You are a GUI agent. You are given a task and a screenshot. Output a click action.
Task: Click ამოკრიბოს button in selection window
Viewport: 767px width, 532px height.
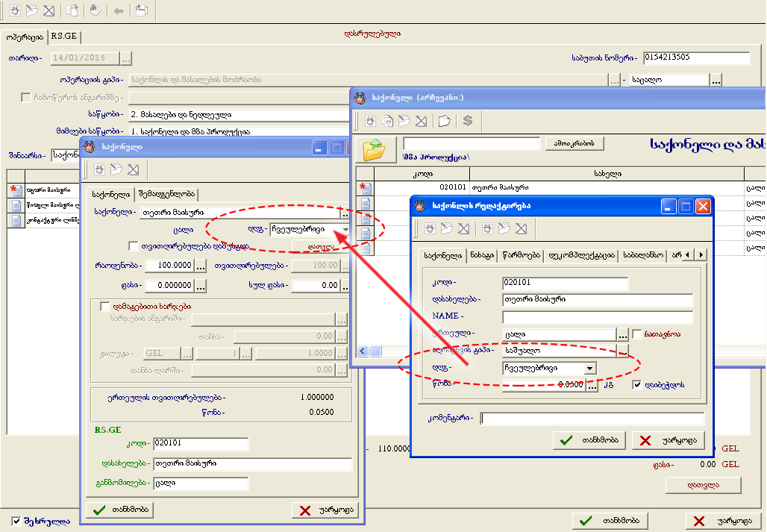(575, 143)
